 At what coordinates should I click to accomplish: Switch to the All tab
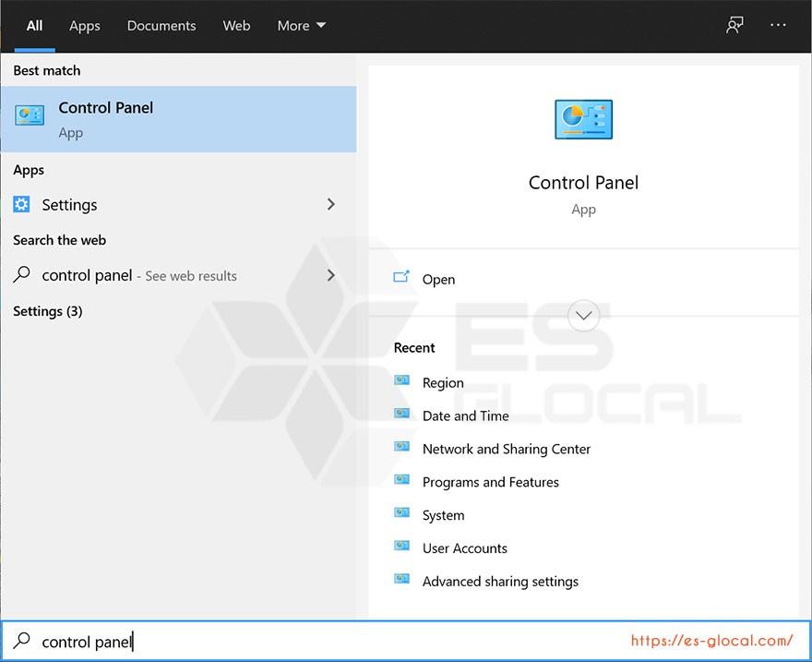tap(35, 26)
